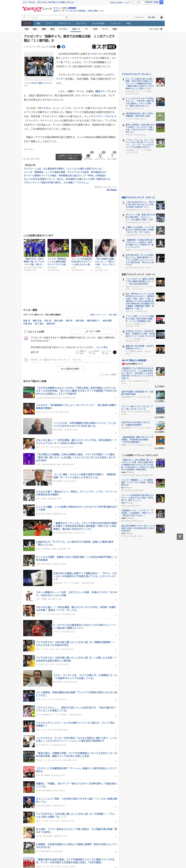Expand comment with もっと見る link
The width and height of the screenshot is (186, 868).
coord(102,347)
